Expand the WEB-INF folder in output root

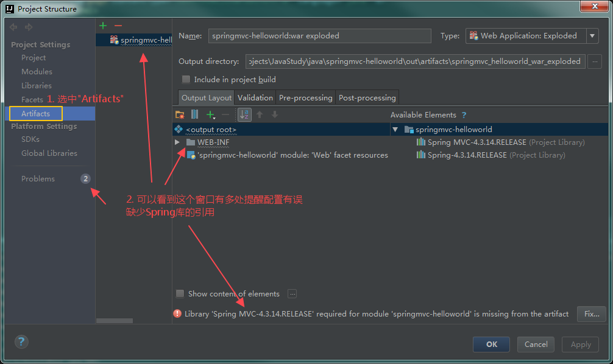(177, 142)
